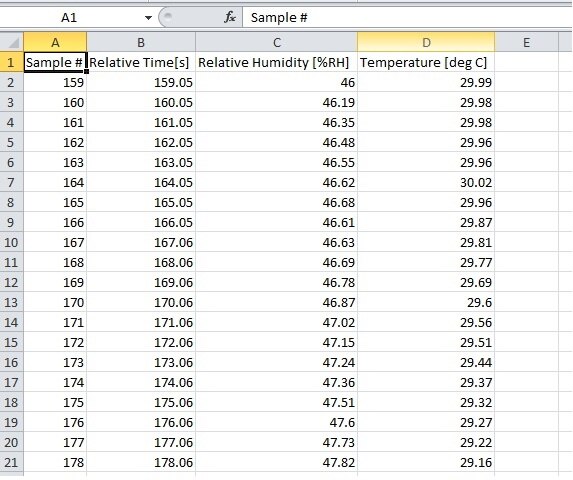Select row 1 header
Viewport: 573px width, 480px height.
[11, 62]
